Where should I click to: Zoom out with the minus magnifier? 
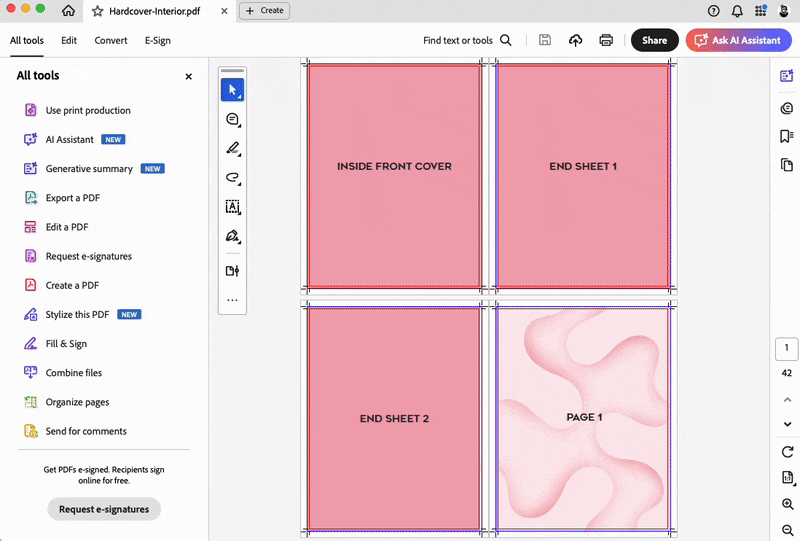[787, 530]
